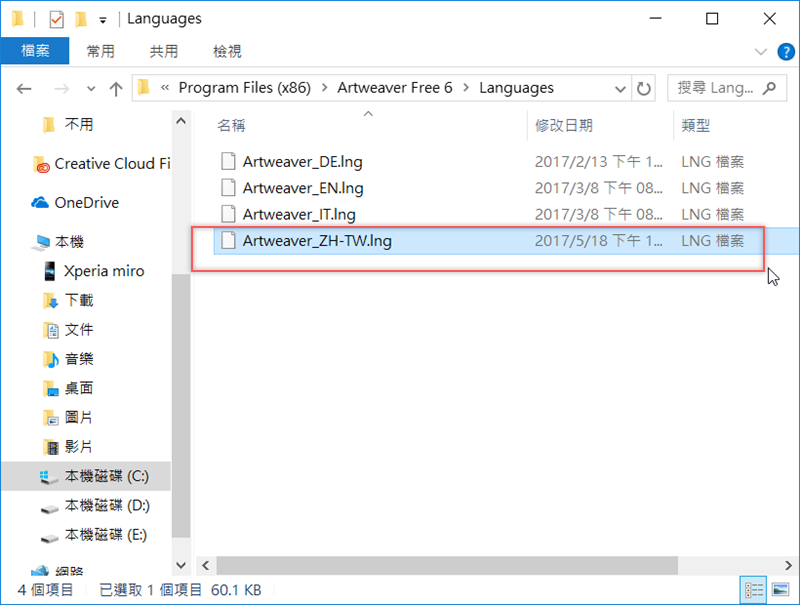Select the Artweaver_EN.lng file
The width and height of the screenshot is (800, 605).
[303, 188]
